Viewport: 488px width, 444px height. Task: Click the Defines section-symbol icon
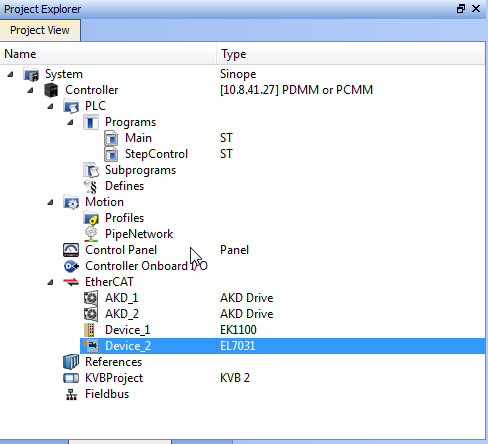coord(91,186)
